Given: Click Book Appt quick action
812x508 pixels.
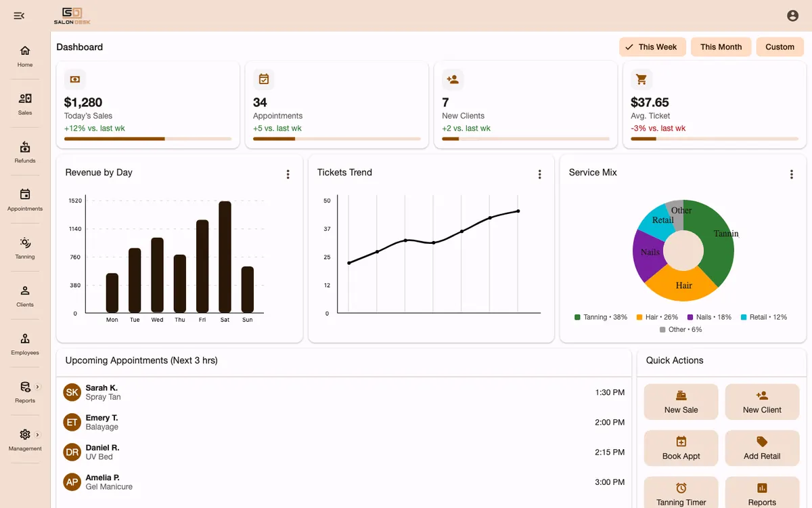Looking at the screenshot, I should tap(681, 448).
